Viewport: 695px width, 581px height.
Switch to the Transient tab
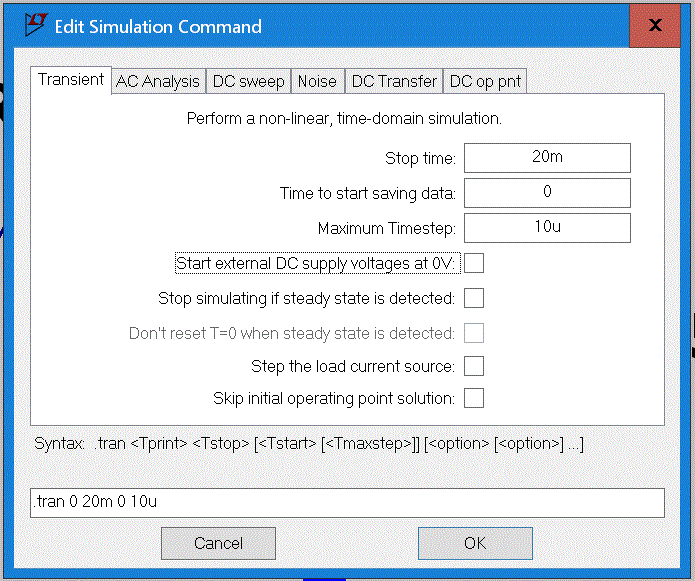tap(71, 80)
